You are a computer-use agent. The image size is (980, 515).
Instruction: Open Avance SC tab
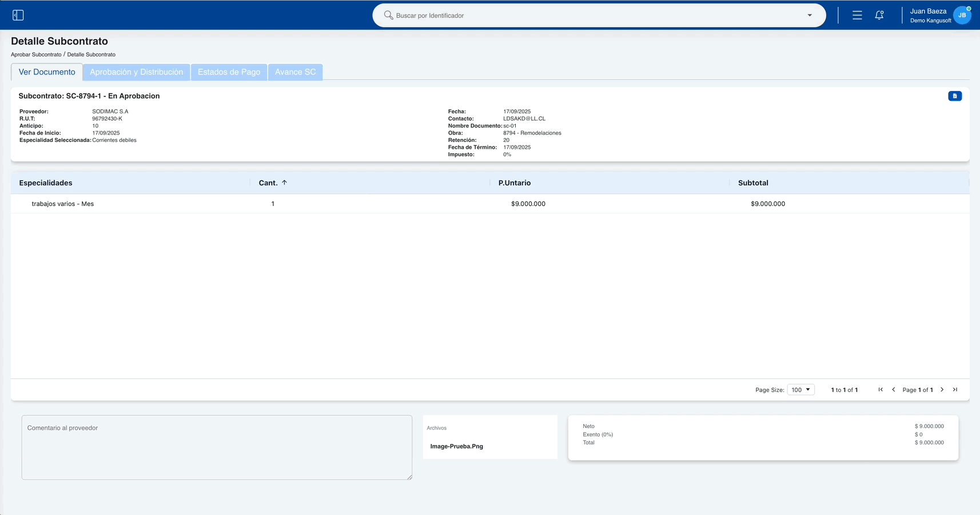coord(295,72)
